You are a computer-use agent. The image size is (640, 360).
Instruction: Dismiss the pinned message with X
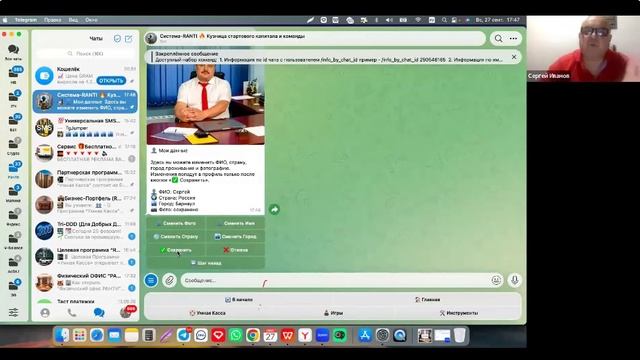point(514,57)
